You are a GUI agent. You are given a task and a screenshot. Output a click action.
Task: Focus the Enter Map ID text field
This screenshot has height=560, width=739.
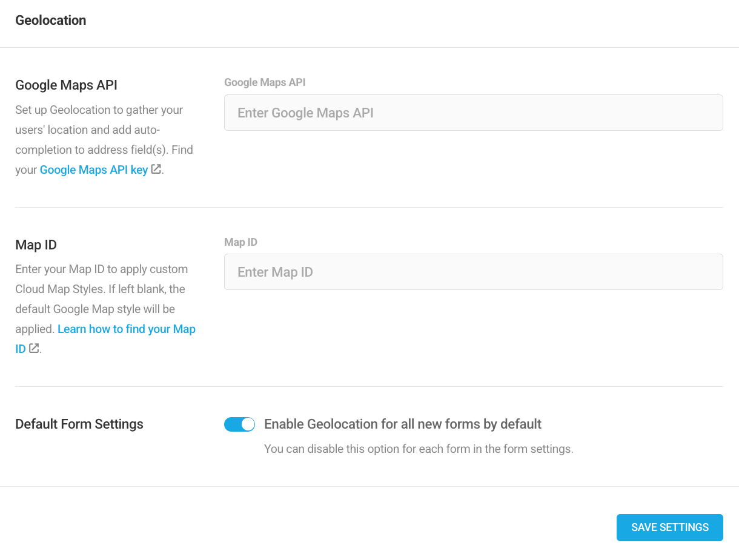(473, 272)
